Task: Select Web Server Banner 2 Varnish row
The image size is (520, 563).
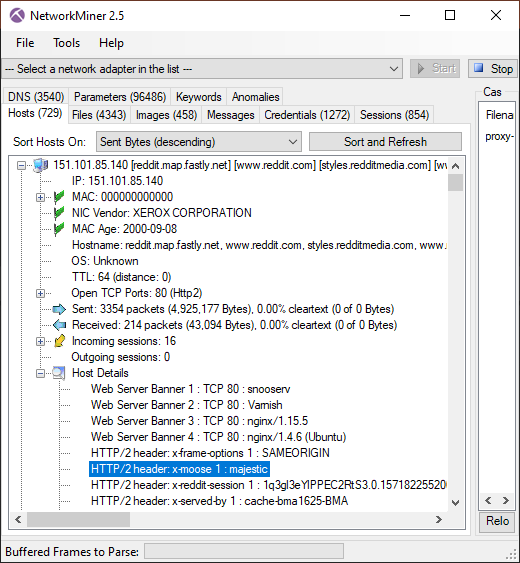Action: [187, 405]
